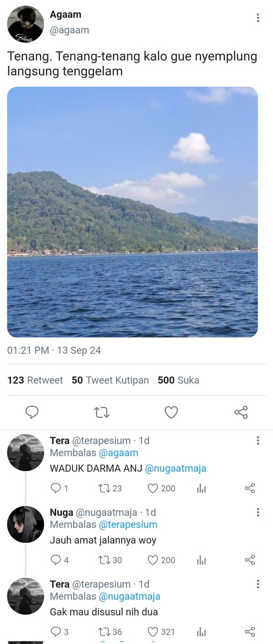View analytics of Nuga's reply
Viewport: 273px width, 644px height.
[202, 560]
